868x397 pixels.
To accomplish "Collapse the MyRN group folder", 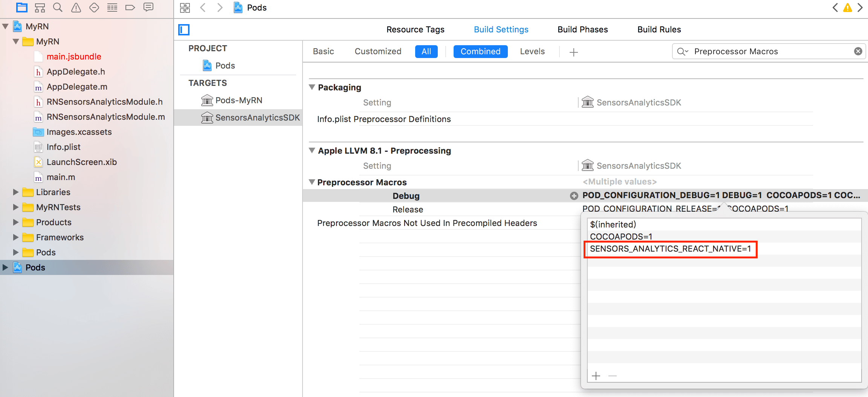I will tap(16, 41).
